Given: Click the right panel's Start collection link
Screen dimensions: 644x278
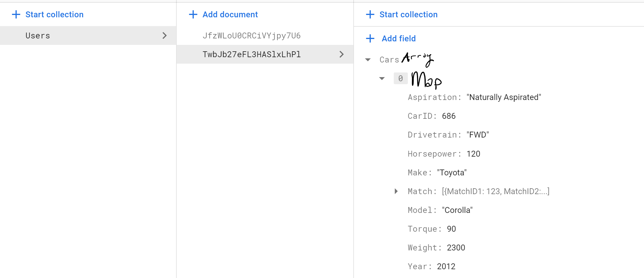Looking at the screenshot, I should (408, 14).
